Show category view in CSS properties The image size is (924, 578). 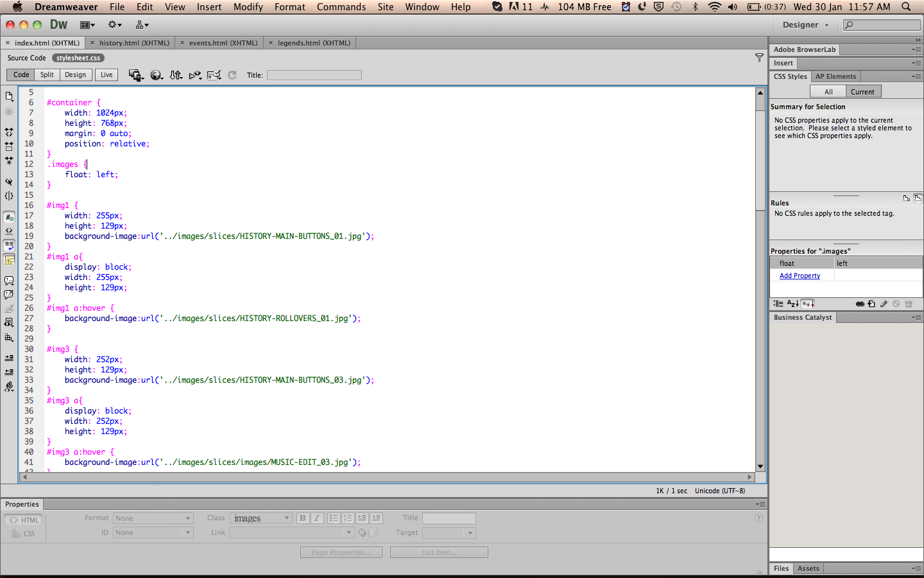(778, 304)
